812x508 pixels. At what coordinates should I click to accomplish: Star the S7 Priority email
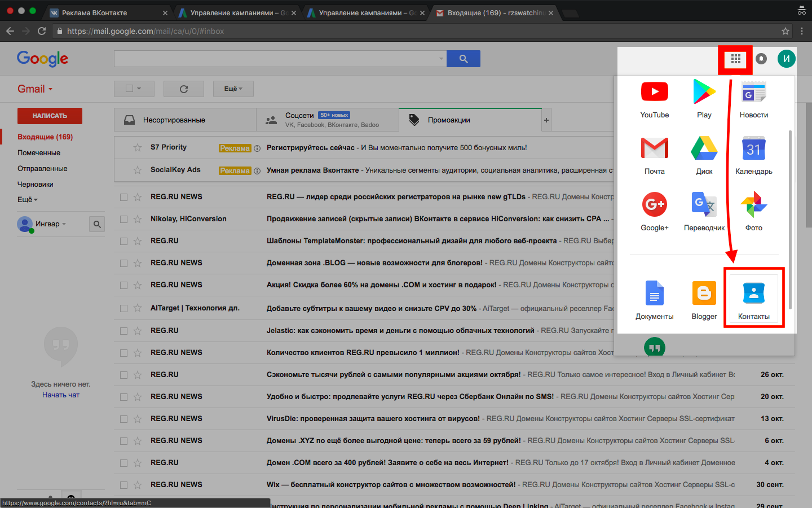[138, 147]
